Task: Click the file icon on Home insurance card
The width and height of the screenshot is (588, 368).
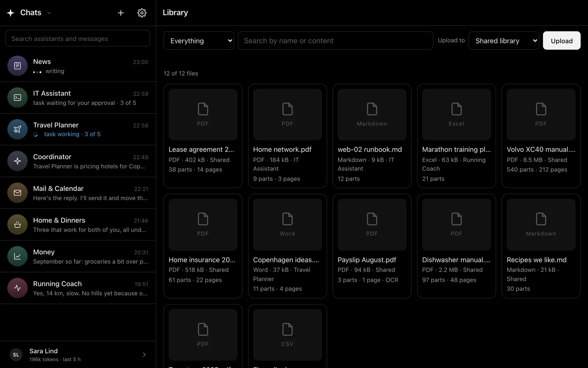Action: pyautogui.click(x=203, y=219)
